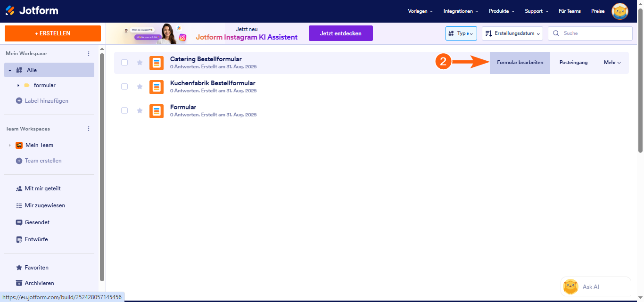Select the Catering Bestellformular checkbox
This screenshot has width=644, height=302.
click(x=124, y=63)
